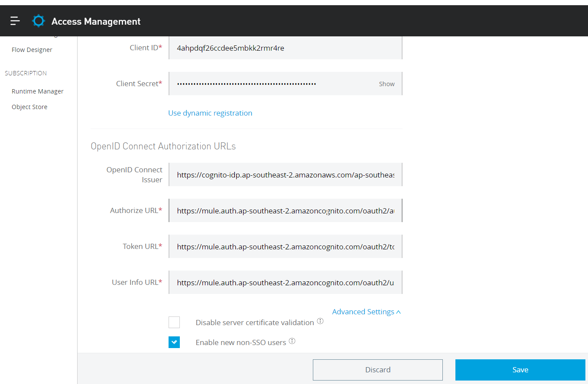The height and width of the screenshot is (384, 588).
Task: Go to Object Store in sidebar
Action: click(x=29, y=107)
